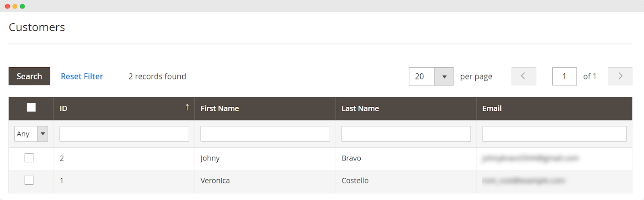
Task: Select the Veronica Costello row checkbox
Action: tap(29, 180)
